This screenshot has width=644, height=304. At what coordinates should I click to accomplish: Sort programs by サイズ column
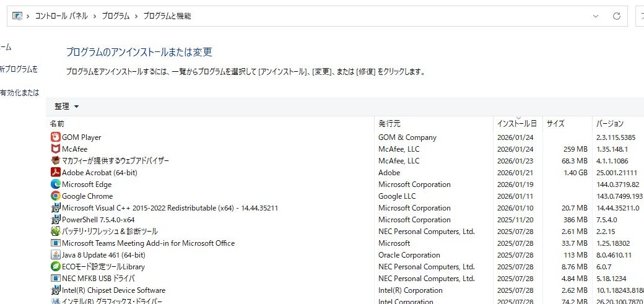555,124
